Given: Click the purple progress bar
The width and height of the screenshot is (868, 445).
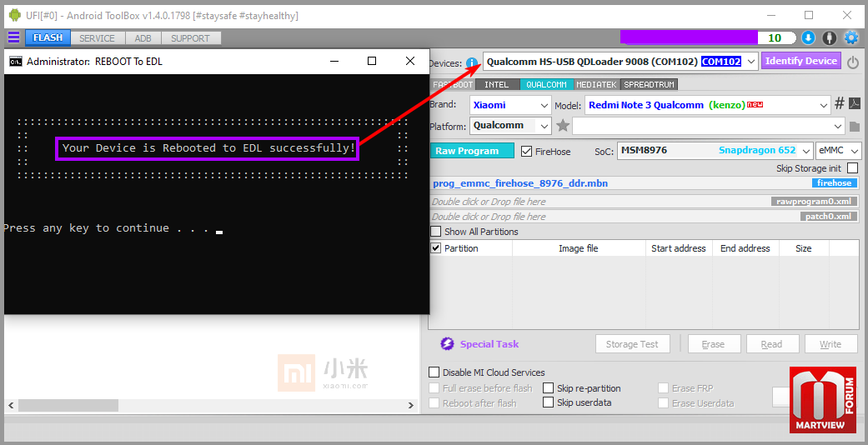Looking at the screenshot, I should pyautogui.click(x=690, y=37).
